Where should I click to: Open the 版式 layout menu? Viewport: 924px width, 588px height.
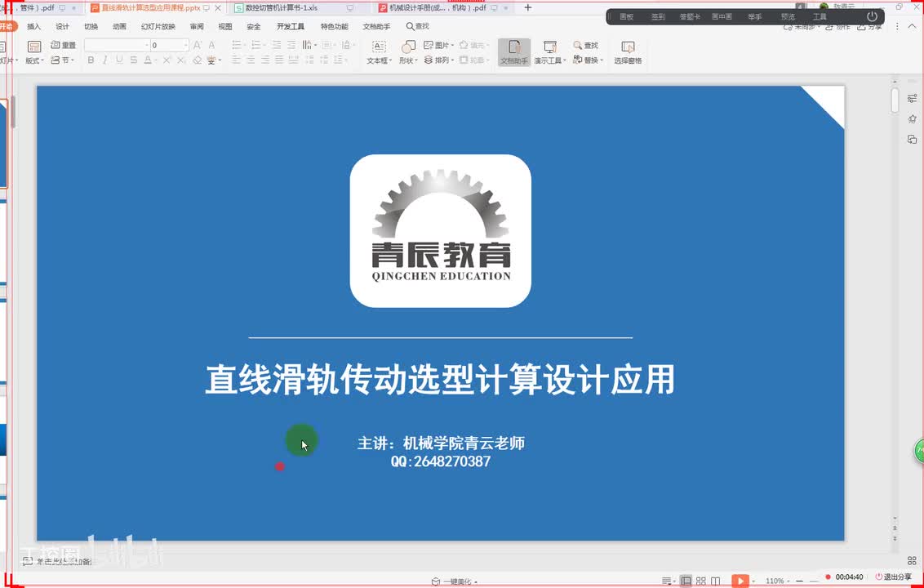click(x=34, y=52)
